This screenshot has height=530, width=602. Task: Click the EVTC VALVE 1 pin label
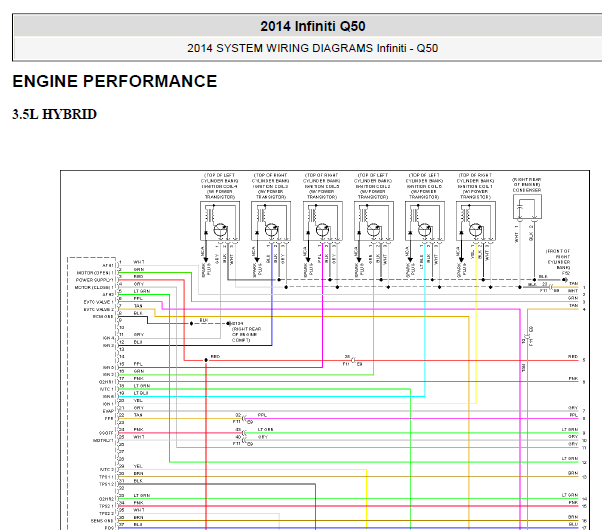tap(99, 302)
